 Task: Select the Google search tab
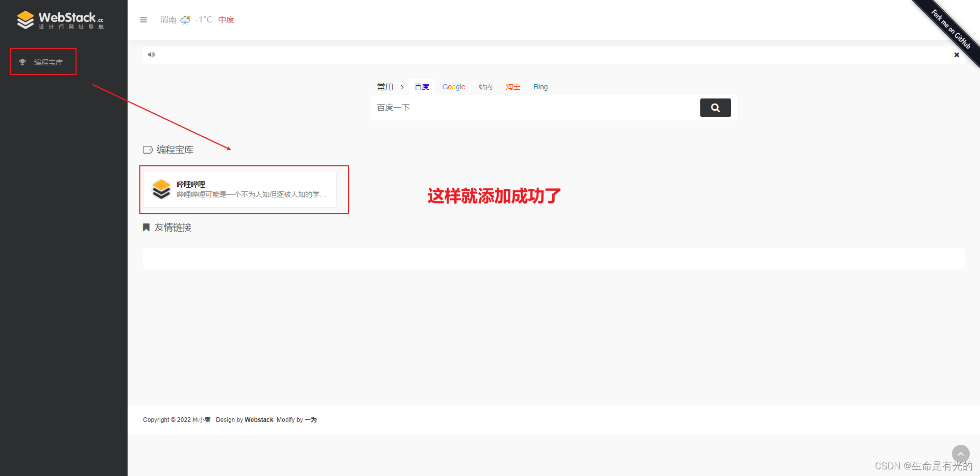click(454, 87)
